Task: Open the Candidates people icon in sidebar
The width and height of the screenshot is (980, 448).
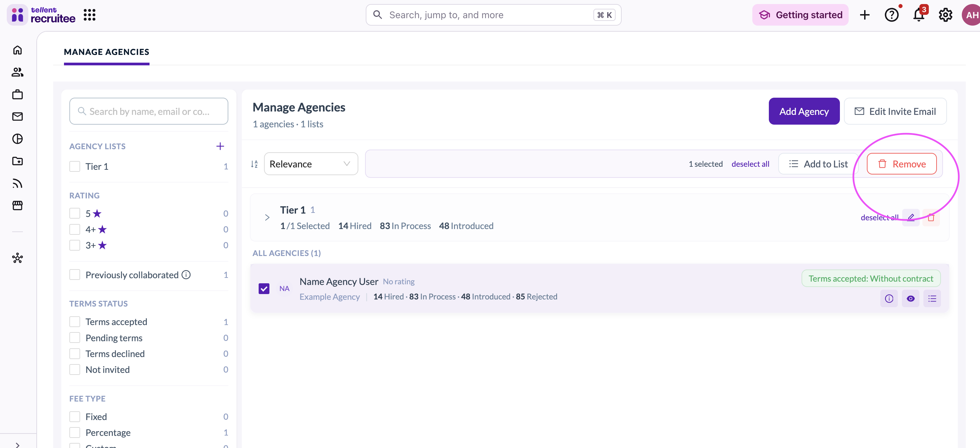Action: pos(18,72)
